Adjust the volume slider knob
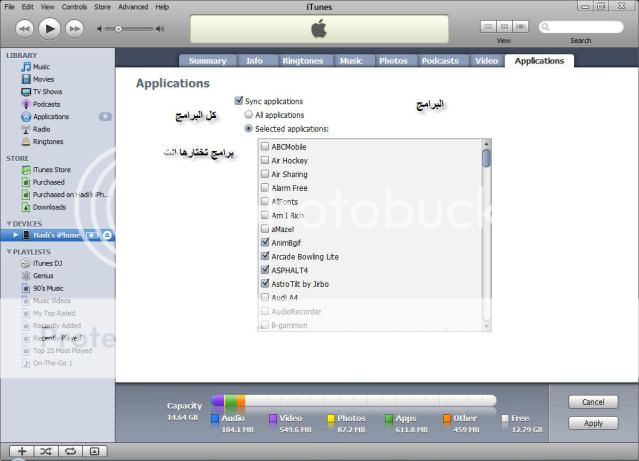639x461 pixels. click(x=118, y=29)
